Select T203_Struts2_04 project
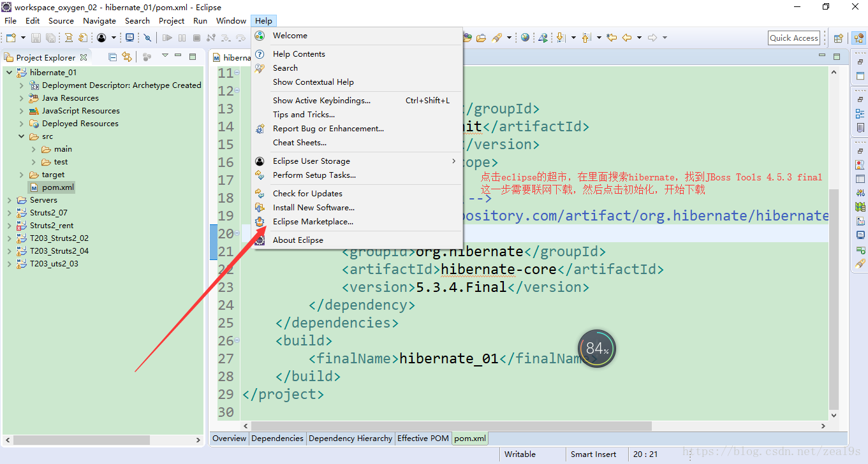Image resolution: width=868 pixels, height=464 pixels. pos(59,251)
